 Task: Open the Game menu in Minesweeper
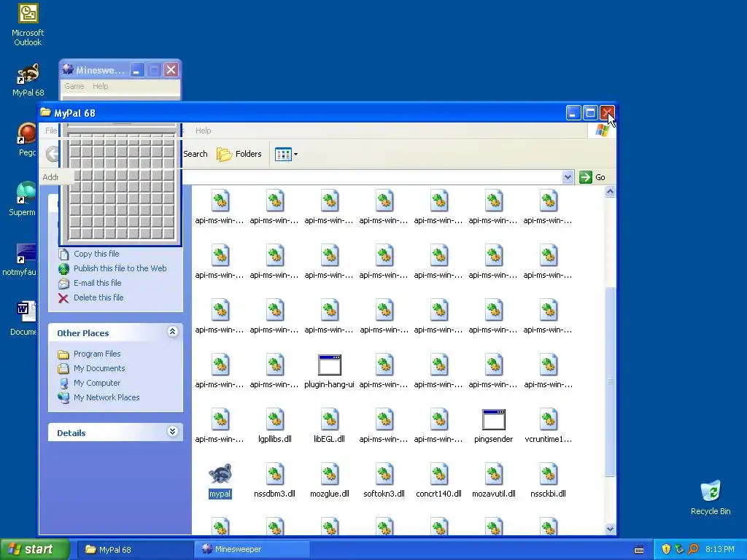(x=74, y=86)
